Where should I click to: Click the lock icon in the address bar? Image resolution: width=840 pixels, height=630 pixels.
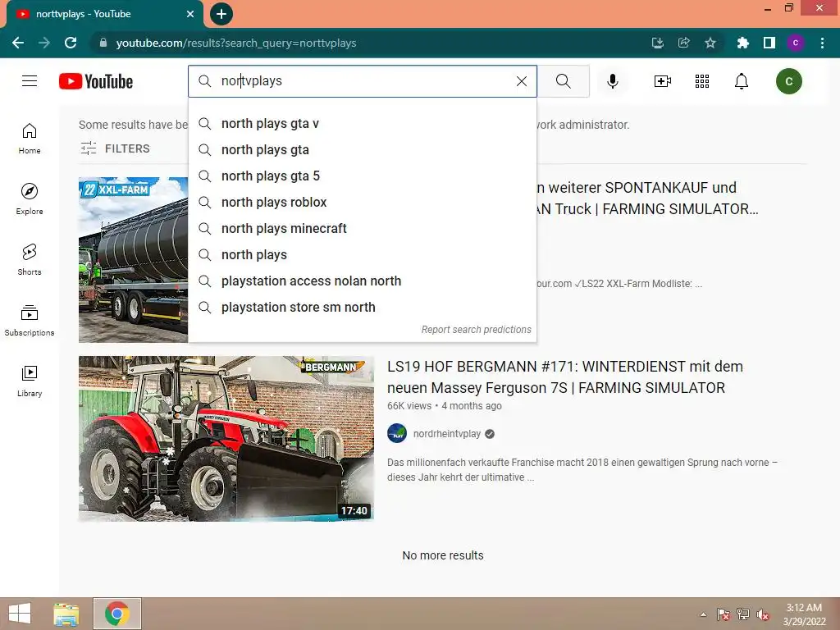[103, 43]
